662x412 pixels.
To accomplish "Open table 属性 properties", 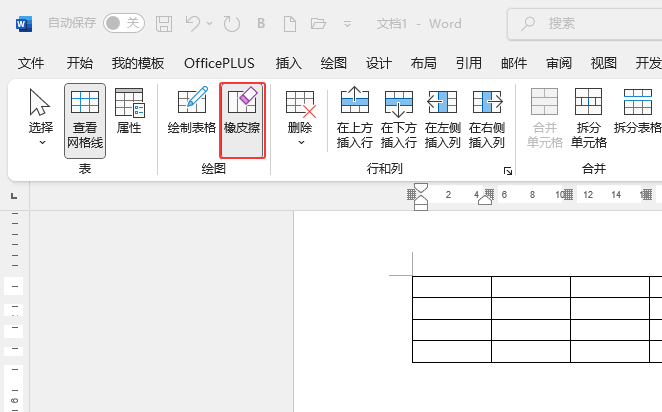I will click(x=129, y=111).
